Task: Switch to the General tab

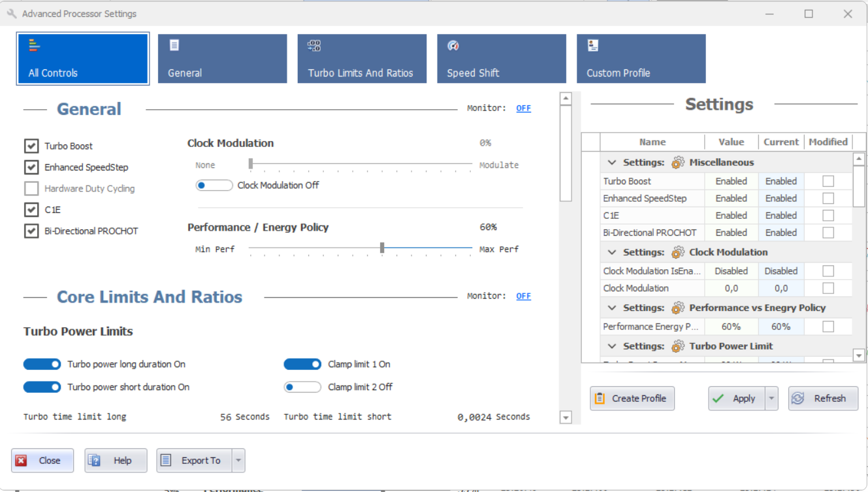Action: (x=222, y=59)
